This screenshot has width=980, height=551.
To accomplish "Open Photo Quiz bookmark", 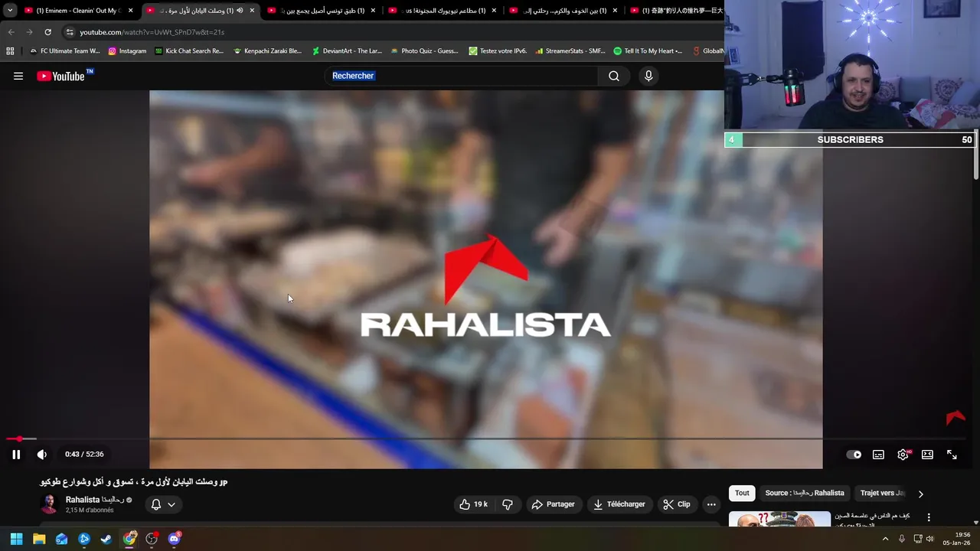I will point(424,51).
